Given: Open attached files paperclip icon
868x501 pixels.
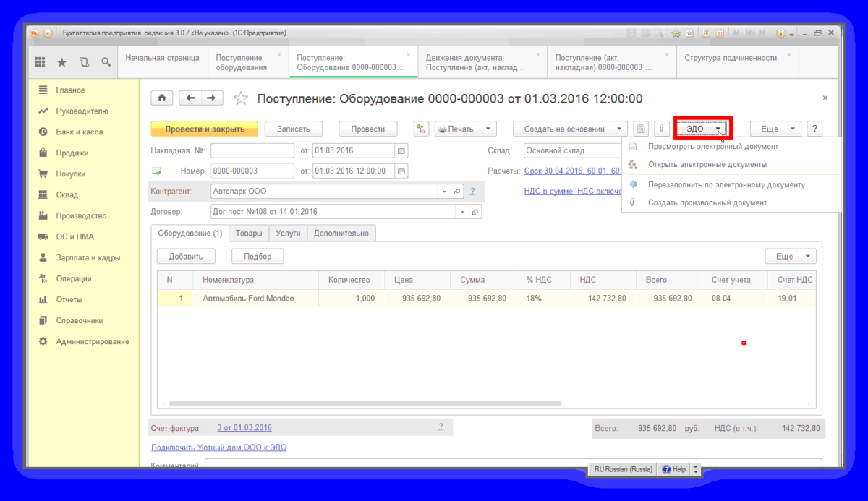Looking at the screenshot, I should (660, 129).
